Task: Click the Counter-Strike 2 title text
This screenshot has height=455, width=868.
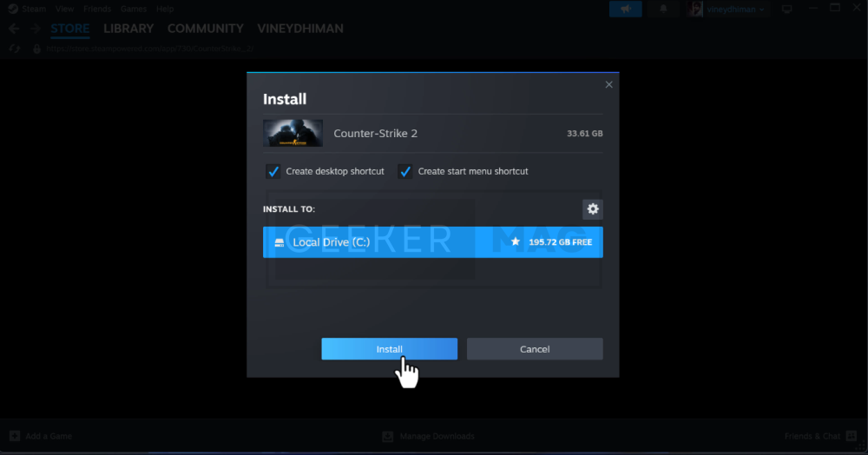Action: pos(375,134)
